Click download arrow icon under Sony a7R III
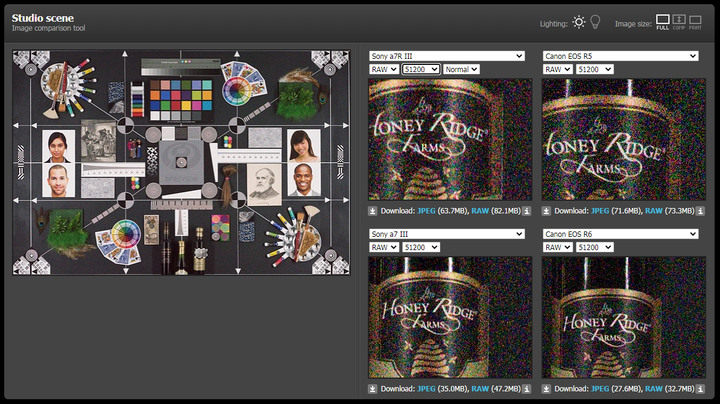 coord(372,211)
